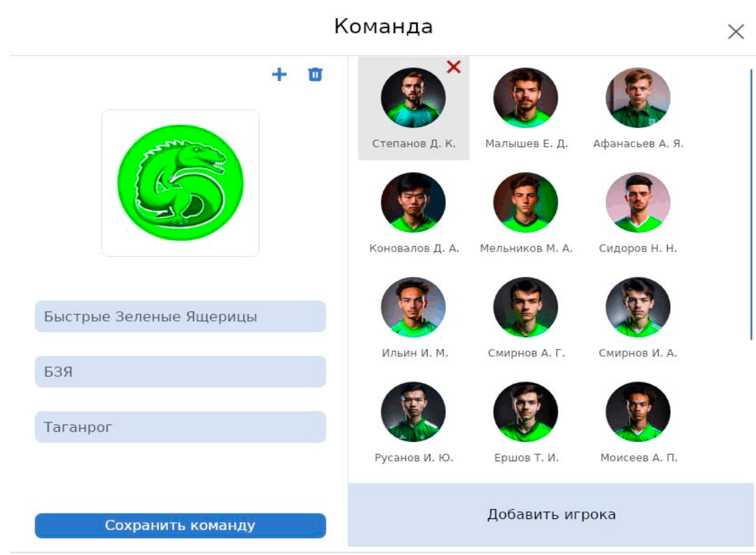
Task: Select player Моисеев А. П. avatar
Action: pyautogui.click(x=638, y=411)
